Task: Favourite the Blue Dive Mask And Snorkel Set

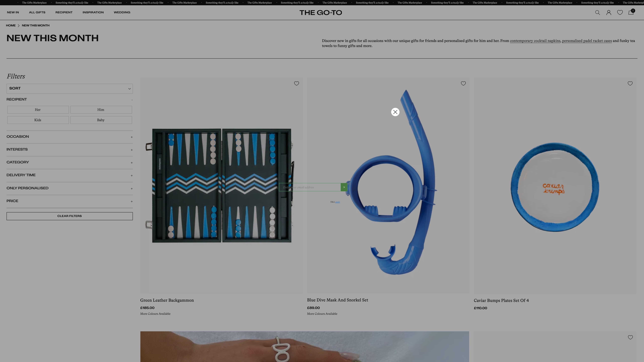Action: point(463,83)
